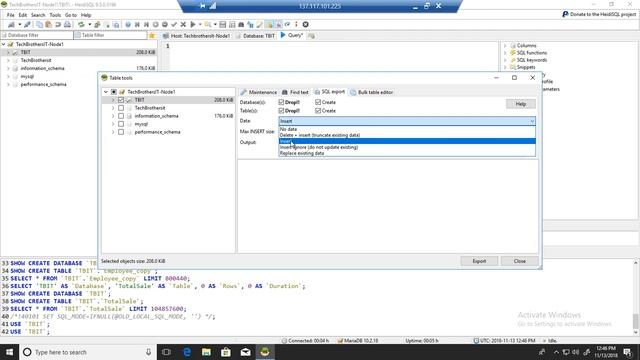
Task: Click the Help button in Table tools
Action: [x=520, y=104]
